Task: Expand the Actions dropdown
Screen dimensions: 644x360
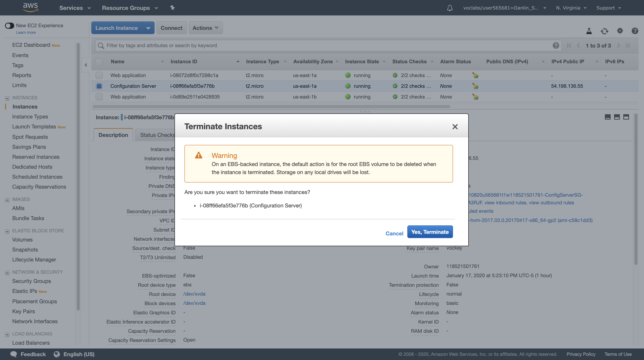Action: [205, 28]
